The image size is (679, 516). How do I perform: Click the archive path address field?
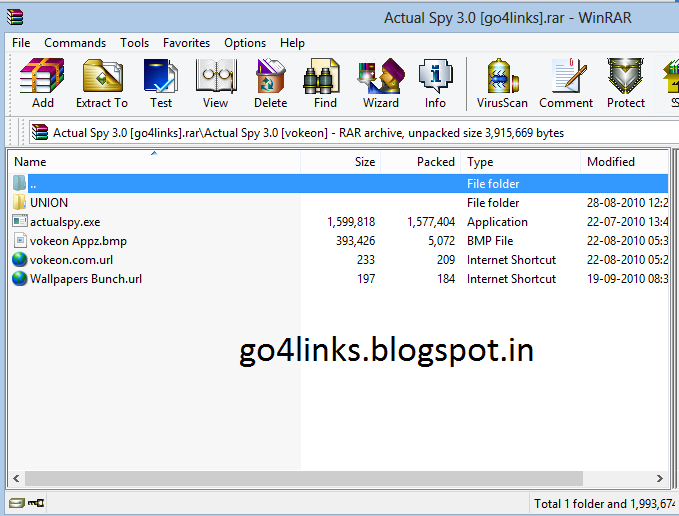(354, 132)
